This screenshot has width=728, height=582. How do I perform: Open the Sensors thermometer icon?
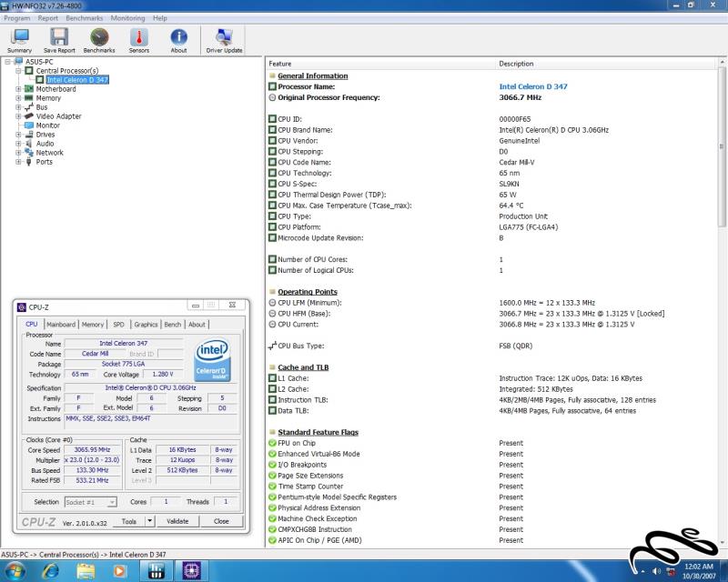coord(139,36)
